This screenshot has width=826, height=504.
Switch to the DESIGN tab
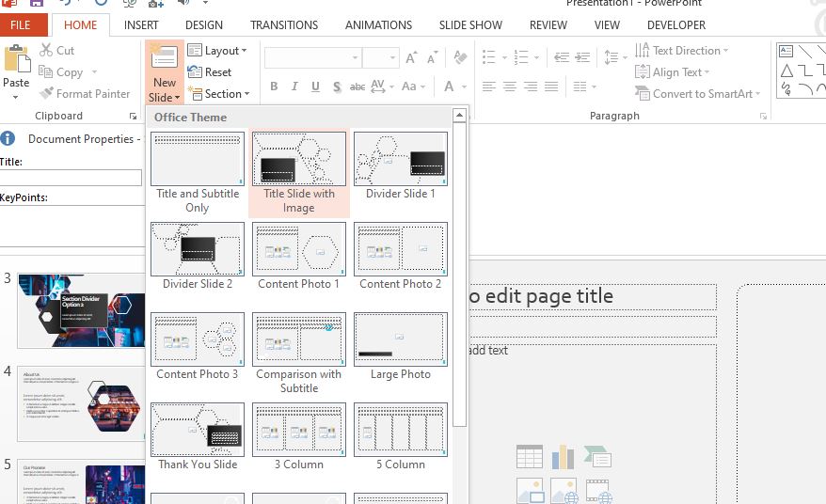tap(204, 25)
